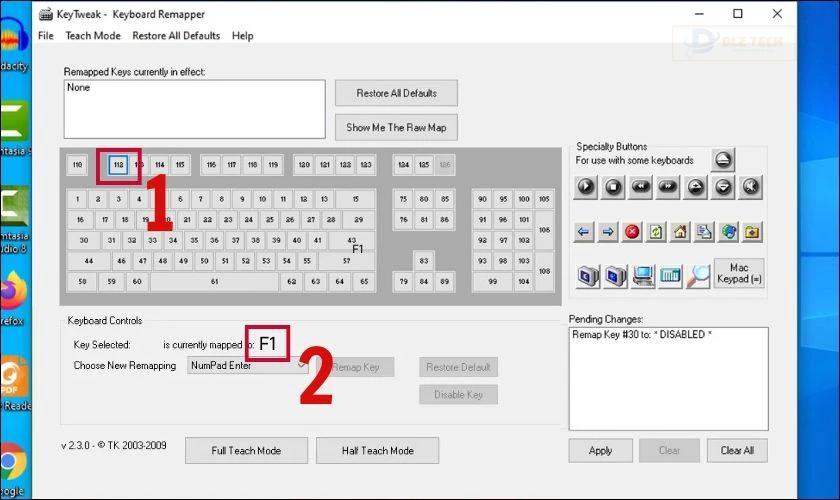Click the Eject specialty button
The height and width of the screenshot is (500, 840).
click(723, 160)
